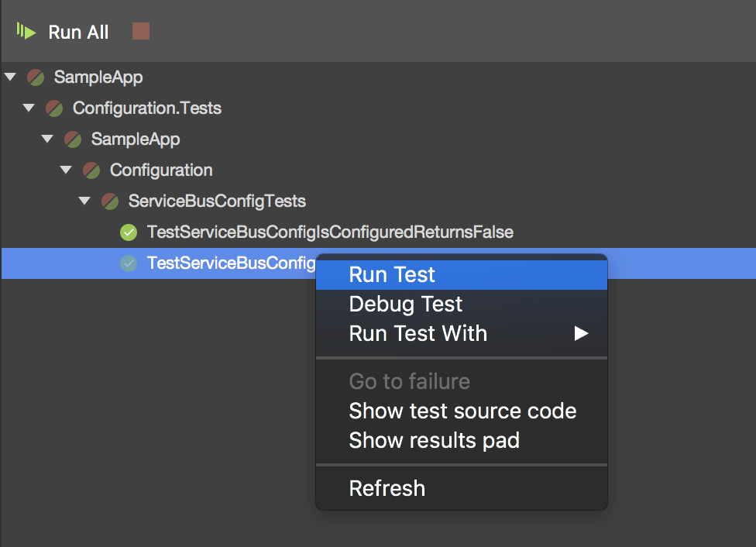
Task: Choose Debug Test from context menu
Action: tap(406, 304)
